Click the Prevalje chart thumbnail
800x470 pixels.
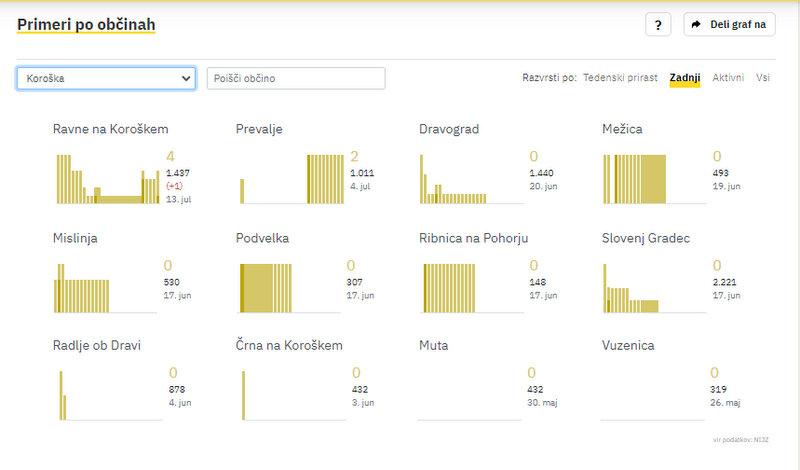tap(290, 178)
